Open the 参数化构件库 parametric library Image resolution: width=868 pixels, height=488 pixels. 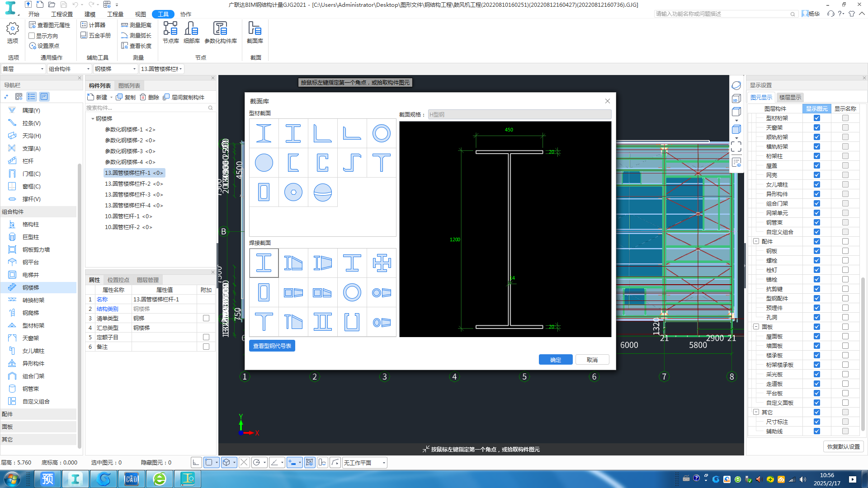coord(220,33)
